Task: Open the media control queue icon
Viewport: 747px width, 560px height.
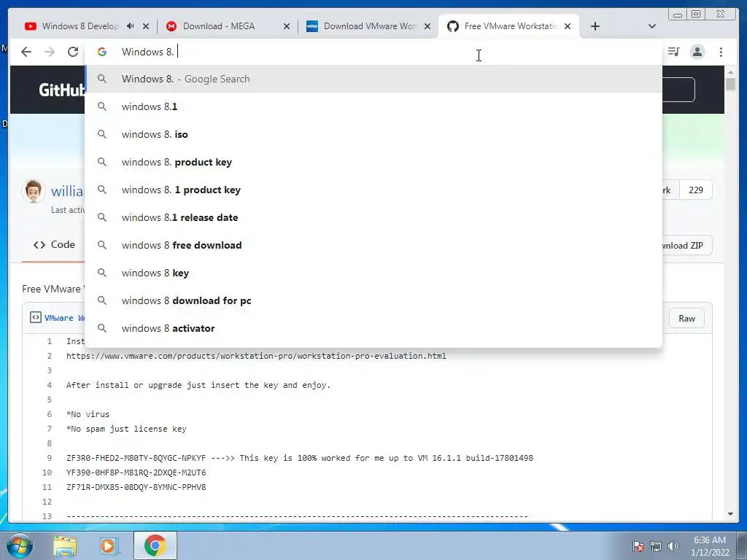Action: click(673, 52)
